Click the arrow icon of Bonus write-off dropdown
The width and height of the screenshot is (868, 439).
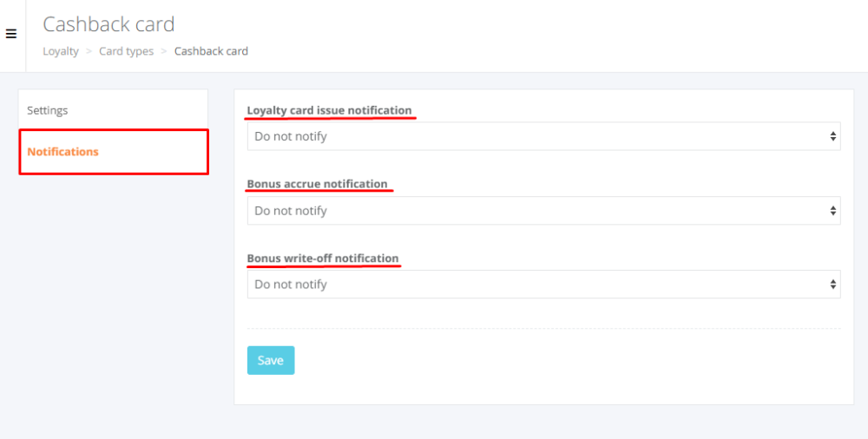point(833,285)
